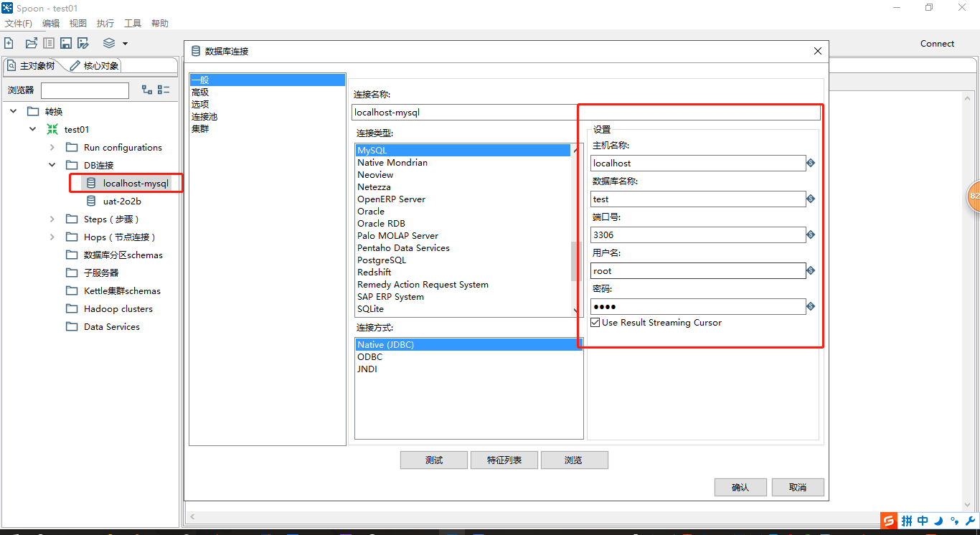
Task: Open the 帮助 menu
Action: tap(160, 24)
